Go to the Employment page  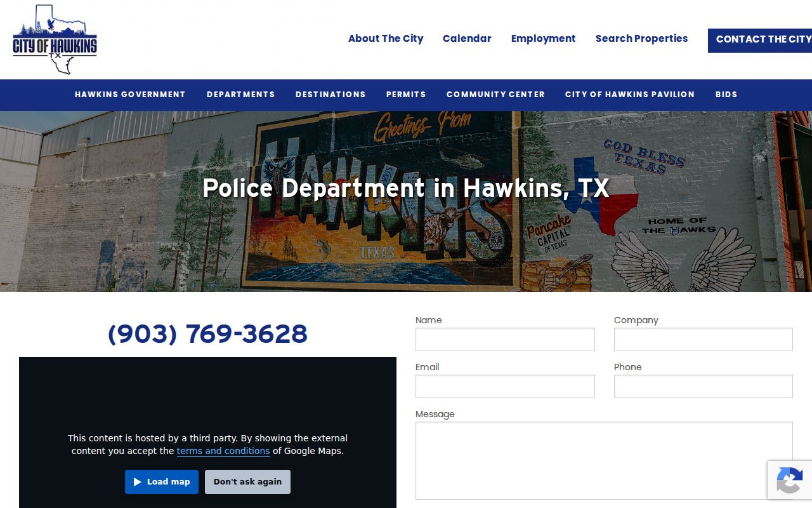point(543,39)
